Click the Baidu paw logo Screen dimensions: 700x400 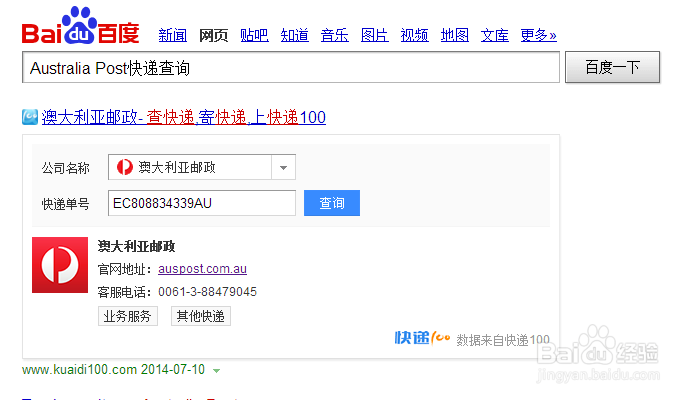pos(80,25)
